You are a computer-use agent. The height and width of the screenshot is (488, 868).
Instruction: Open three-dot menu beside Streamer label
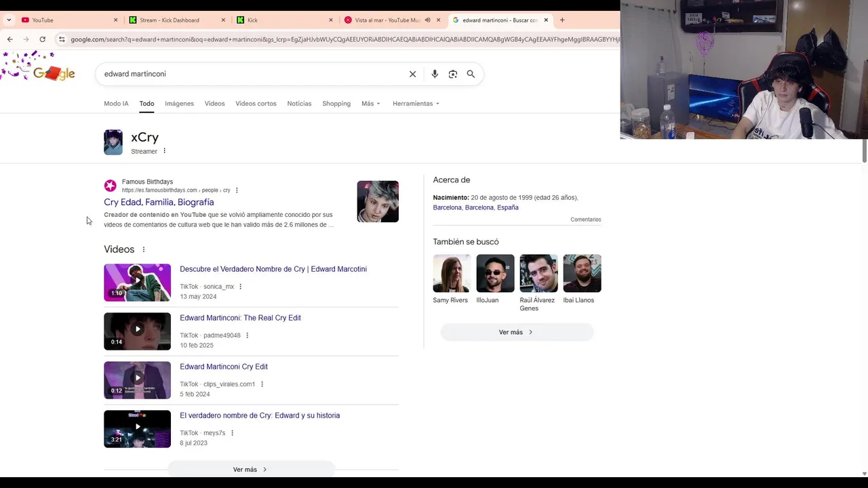(164, 151)
